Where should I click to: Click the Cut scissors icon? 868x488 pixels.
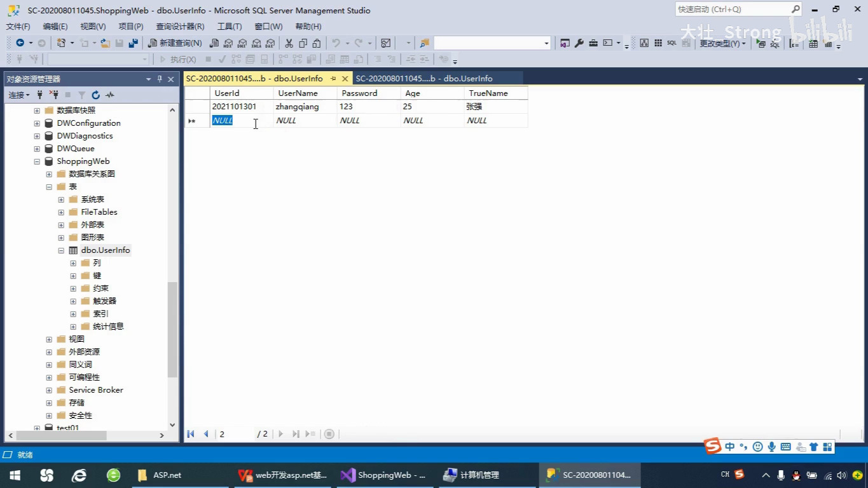pyautogui.click(x=289, y=43)
